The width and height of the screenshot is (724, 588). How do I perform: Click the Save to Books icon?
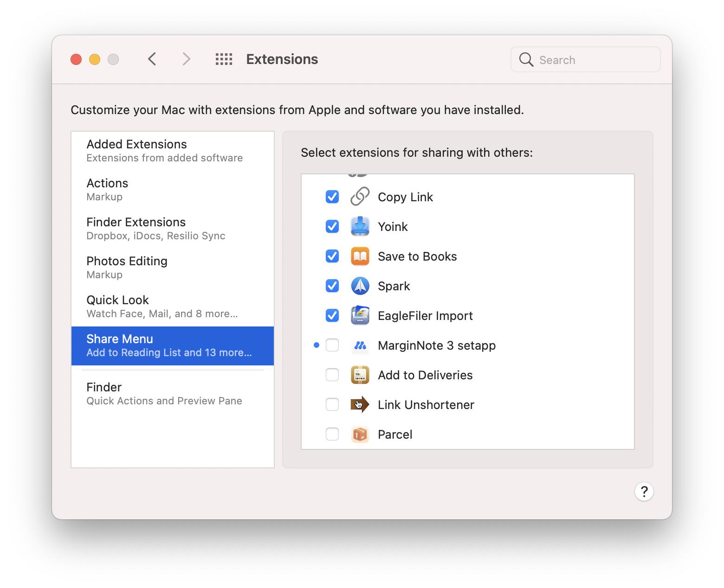pos(360,256)
